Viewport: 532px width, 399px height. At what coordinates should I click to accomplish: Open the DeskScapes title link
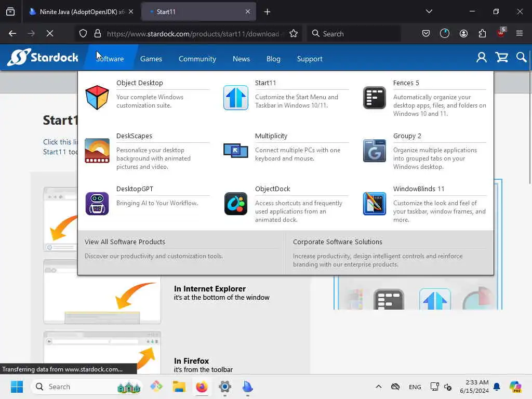tap(134, 136)
